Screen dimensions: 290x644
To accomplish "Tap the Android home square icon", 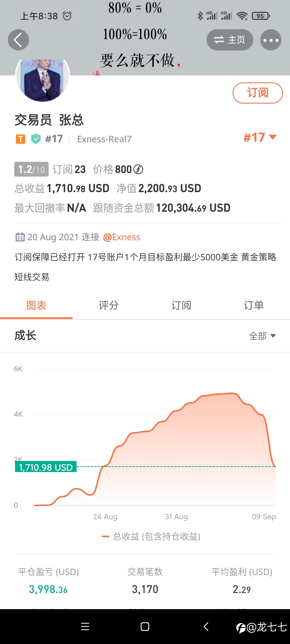I will pos(145,627).
